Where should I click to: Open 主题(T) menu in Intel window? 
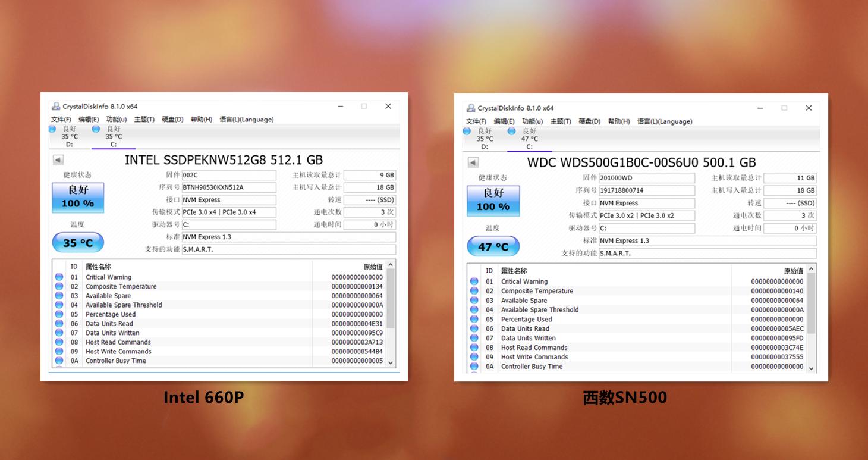coord(144,119)
